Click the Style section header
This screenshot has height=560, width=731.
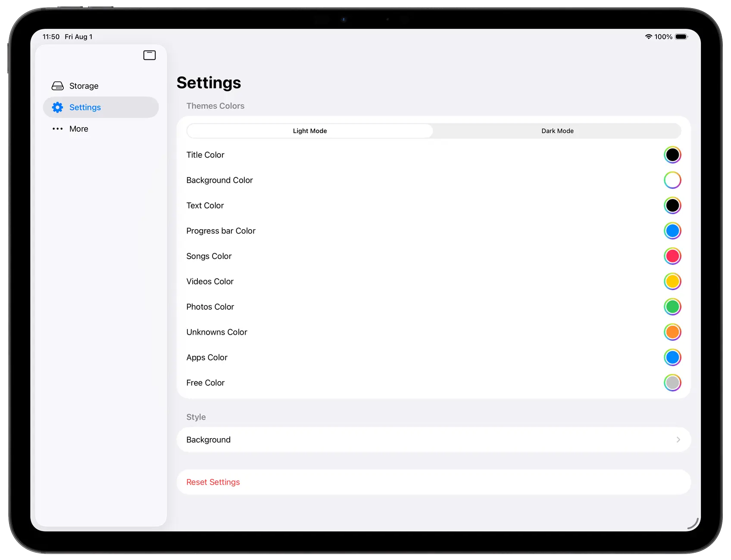coord(196,417)
